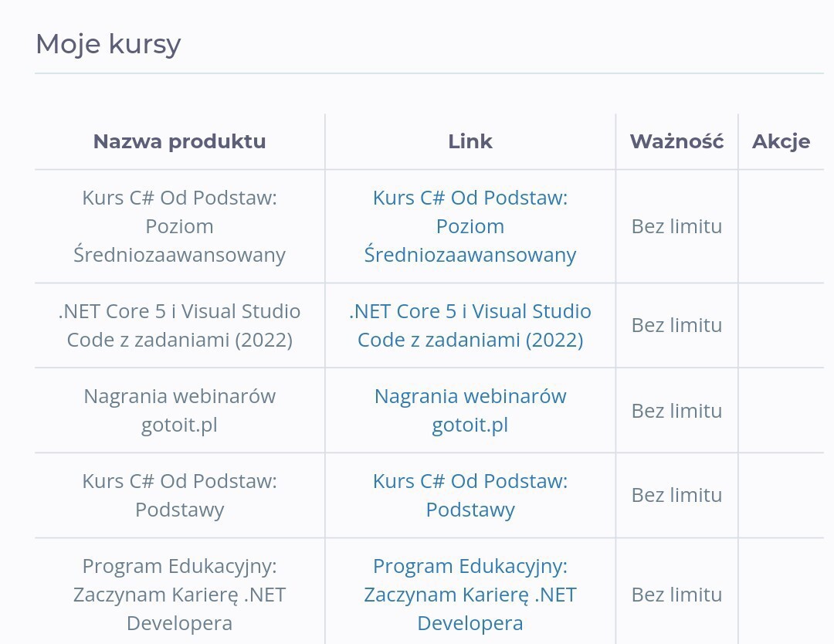
Task: Click the Moje kursy heading
Action: coord(108,44)
